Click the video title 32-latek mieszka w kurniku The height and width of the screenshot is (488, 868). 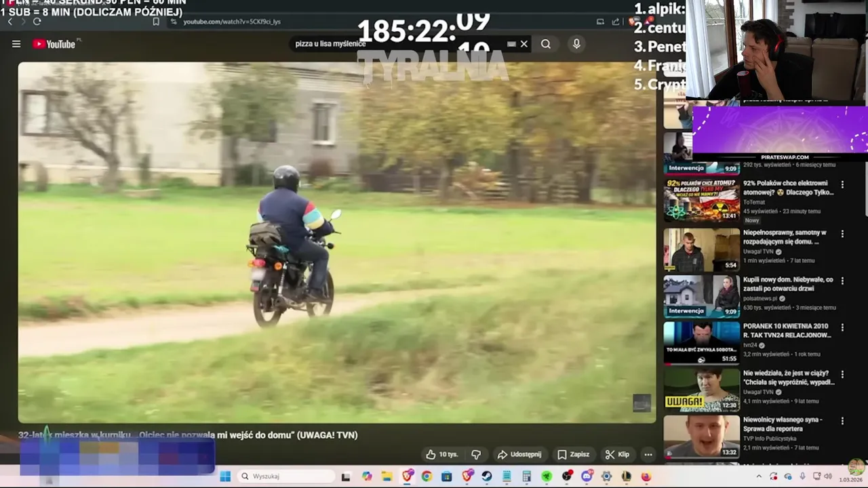(x=188, y=435)
